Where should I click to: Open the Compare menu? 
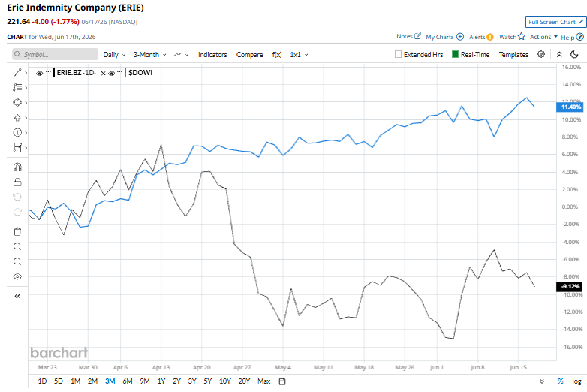[x=249, y=55]
